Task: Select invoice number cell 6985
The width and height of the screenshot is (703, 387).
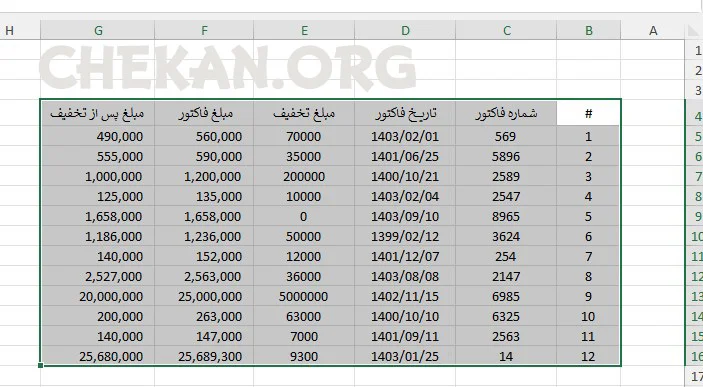Action: coord(506,296)
